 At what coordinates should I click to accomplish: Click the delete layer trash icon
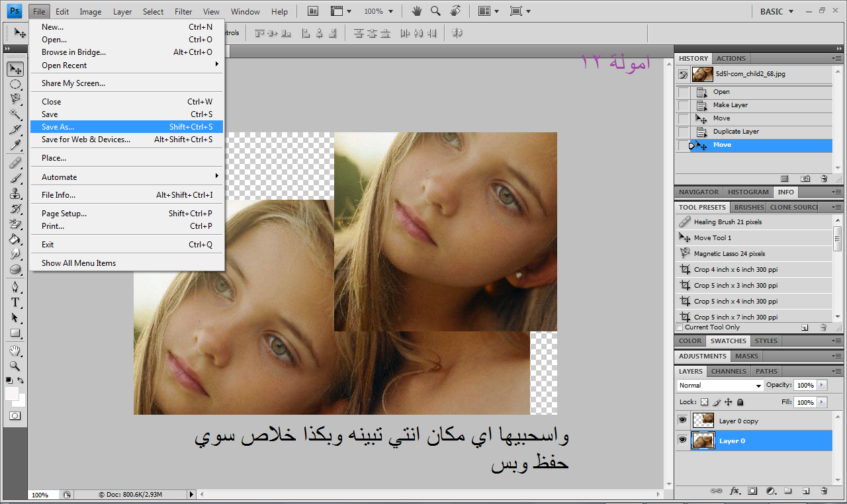(x=824, y=491)
